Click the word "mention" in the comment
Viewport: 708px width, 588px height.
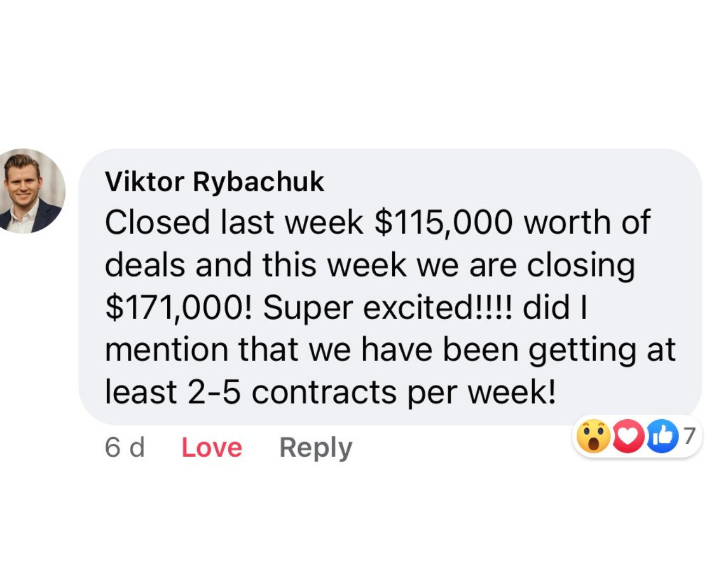166,350
